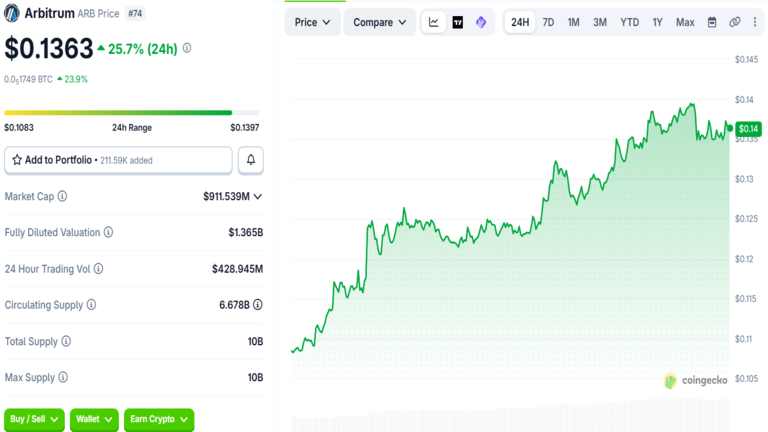Switch to the TradingView chart icon
The height and width of the screenshot is (432, 768).
457,22
